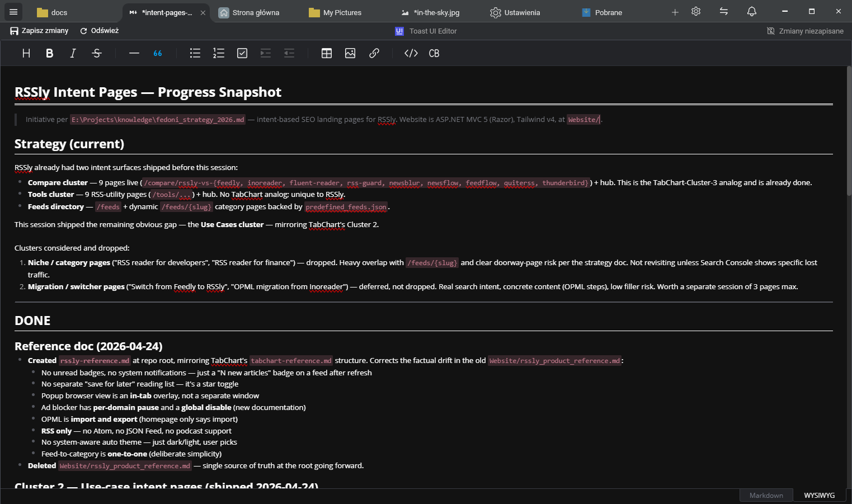Click the 'Use Cases cluster' bold text
852x504 pixels.
(x=232, y=225)
